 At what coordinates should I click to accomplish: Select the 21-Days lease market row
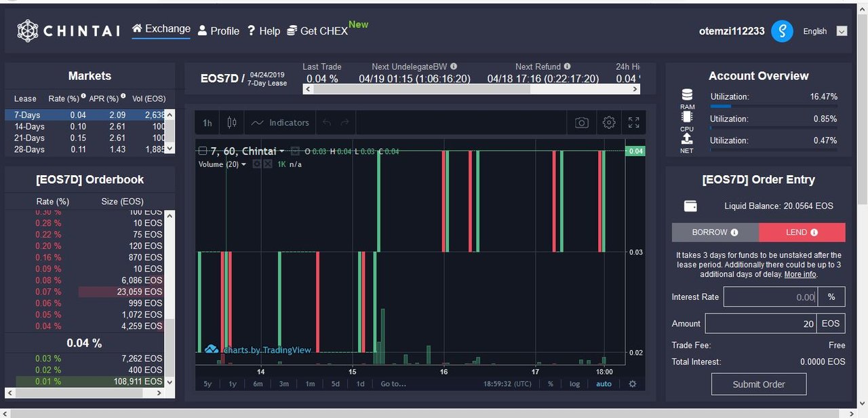[x=85, y=138]
